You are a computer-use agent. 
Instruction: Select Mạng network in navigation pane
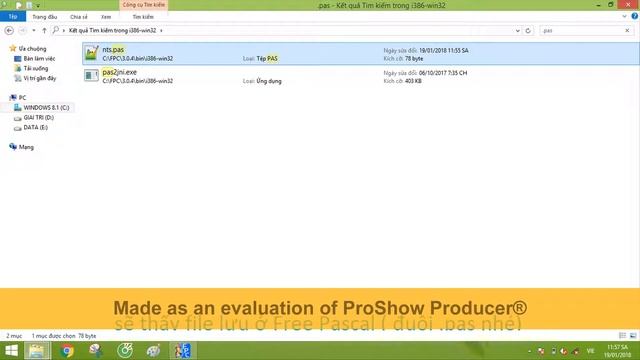pos(26,147)
